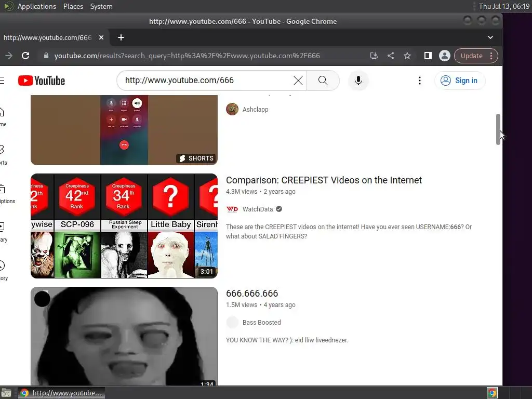Screen dimensions: 532x399
Task: Open the System menu
Action: 101,6
